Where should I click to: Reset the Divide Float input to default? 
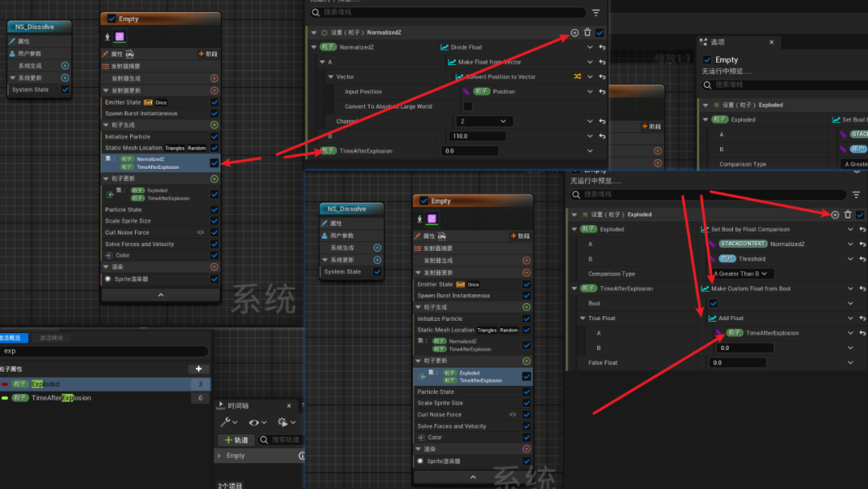click(602, 47)
